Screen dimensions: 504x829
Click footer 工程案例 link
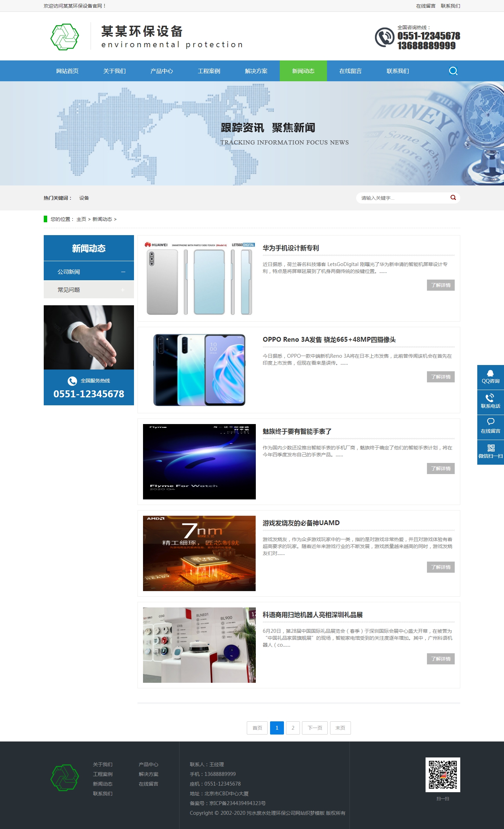point(103,774)
